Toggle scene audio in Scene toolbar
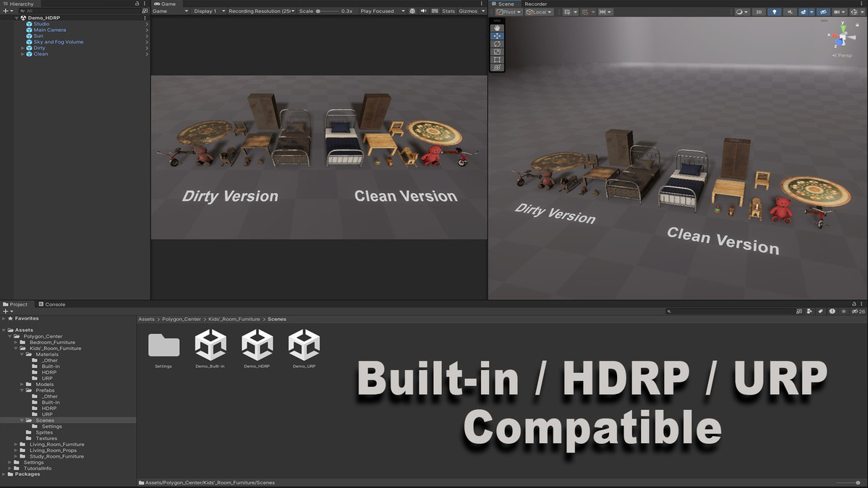This screenshot has height=488, width=868. 790,12
